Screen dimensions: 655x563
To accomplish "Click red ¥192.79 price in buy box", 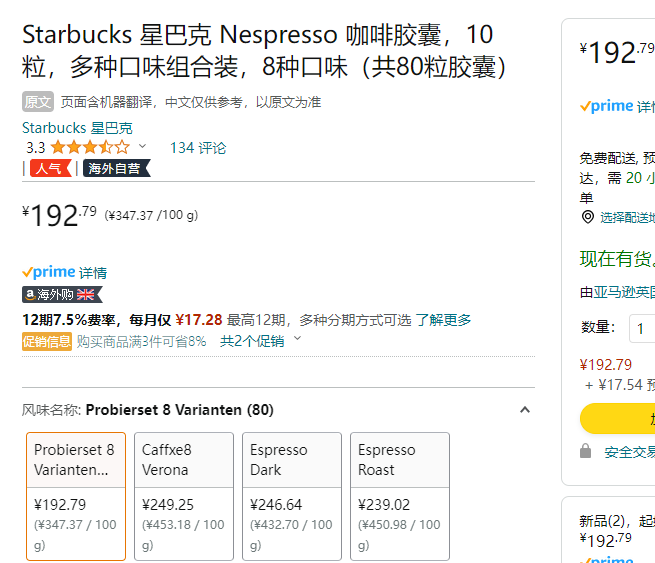I will tap(606, 365).
